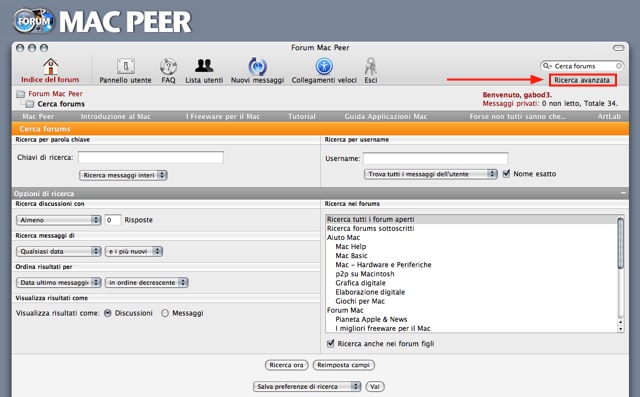
Task: Open the Qualsiasi data dropdown
Action: [x=58, y=251]
